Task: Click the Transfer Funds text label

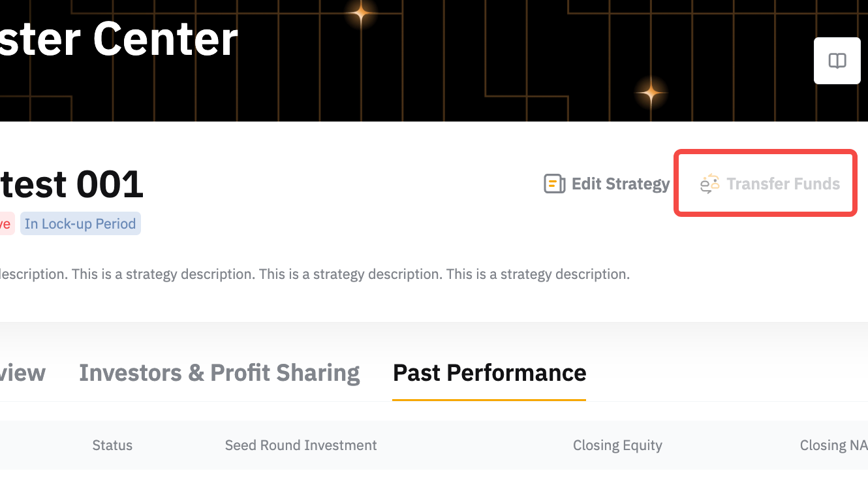Action: [783, 184]
